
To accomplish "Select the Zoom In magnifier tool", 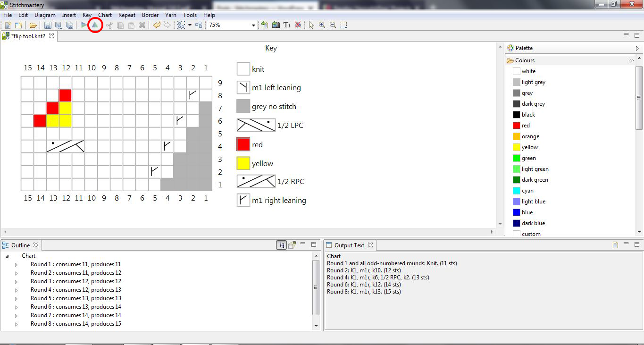I will (322, 25).
